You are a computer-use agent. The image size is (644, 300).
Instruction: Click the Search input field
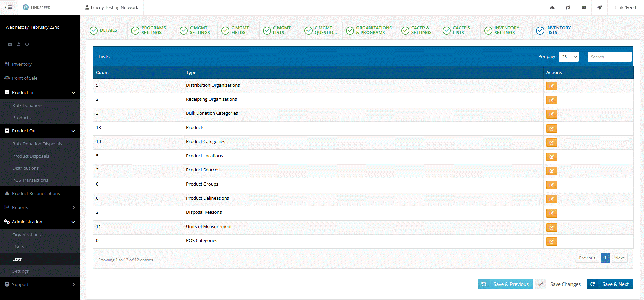point(609,57)
